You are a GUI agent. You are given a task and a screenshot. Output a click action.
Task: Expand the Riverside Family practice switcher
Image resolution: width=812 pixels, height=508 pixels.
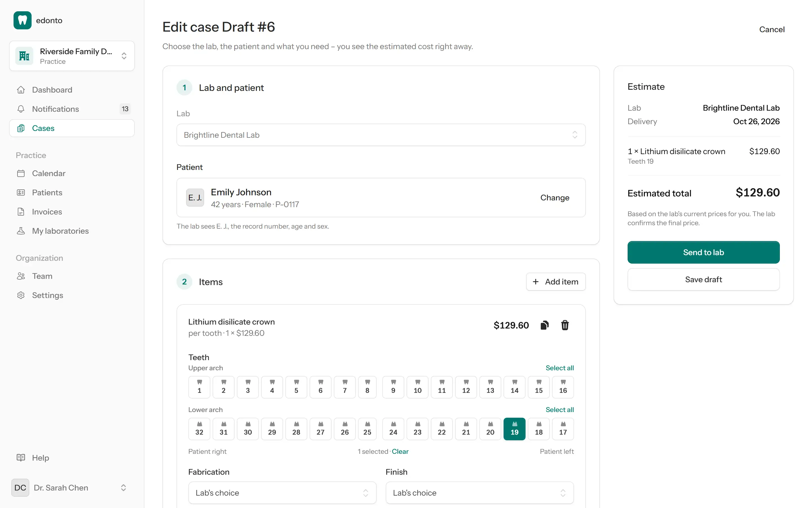point(72,56)
